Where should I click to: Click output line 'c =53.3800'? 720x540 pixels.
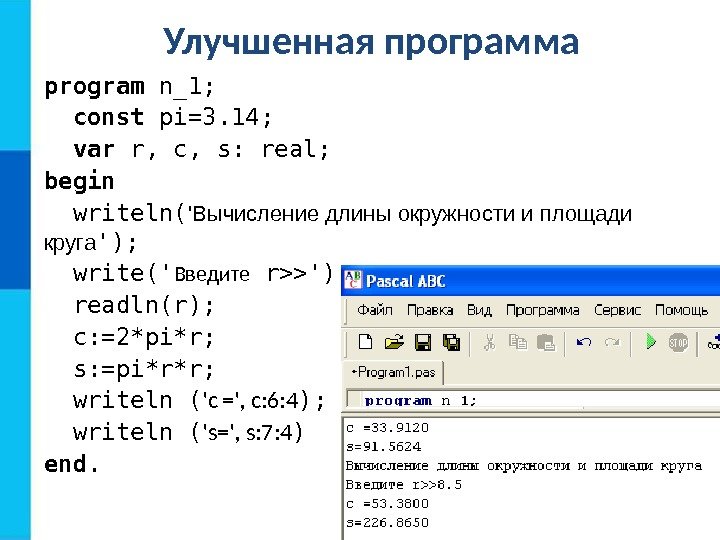click(x=387, y=504)
